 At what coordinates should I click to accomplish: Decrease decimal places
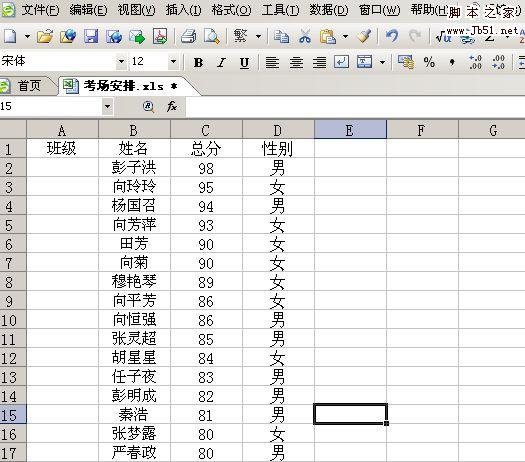[498, 62]
